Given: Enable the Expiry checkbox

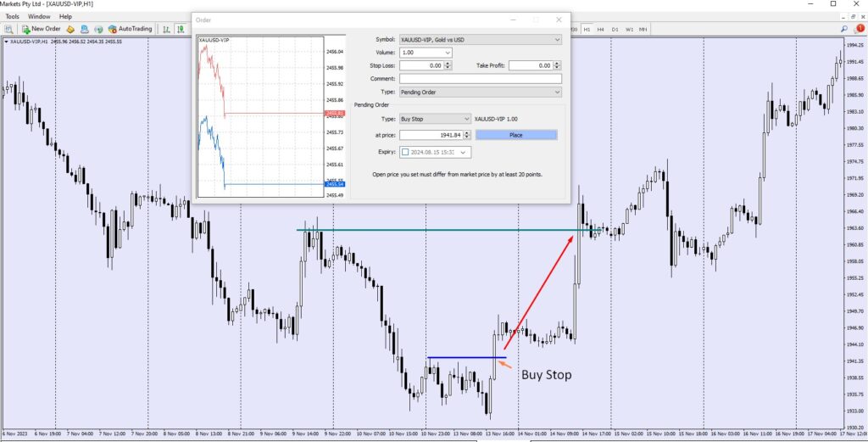Looking at the screenshot, I should 406,152.
